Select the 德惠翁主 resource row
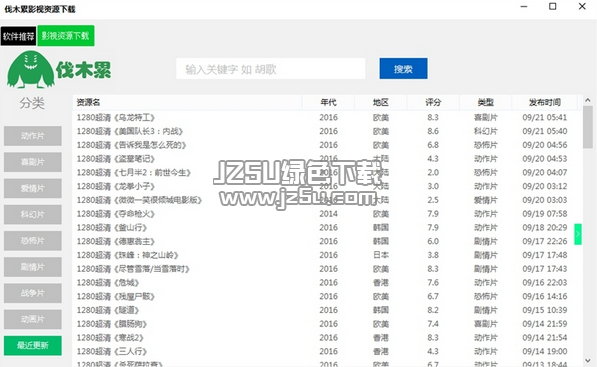Screen dimensions: 597x367 pyautogui.click(x=327, y=241)
